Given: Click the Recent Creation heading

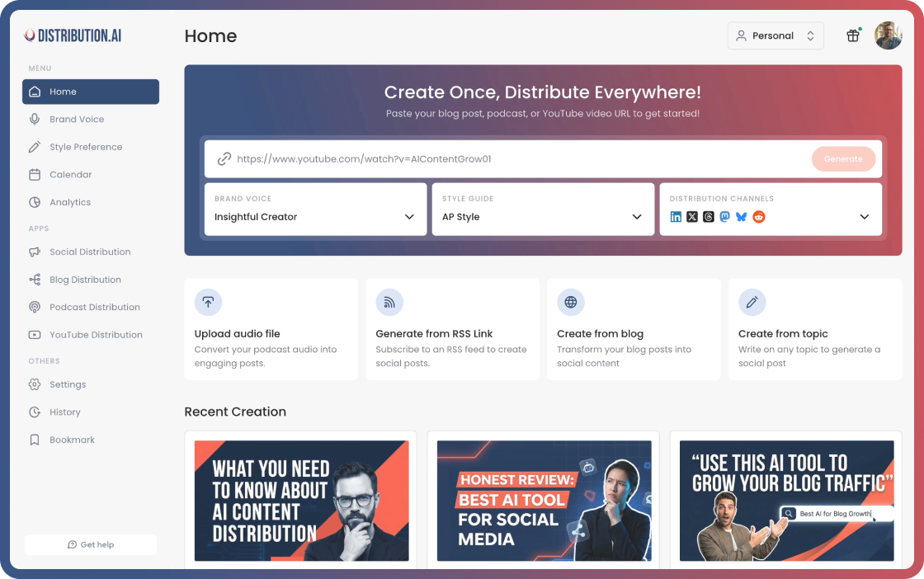Looking at the screenshot, I should click(235, 412).
